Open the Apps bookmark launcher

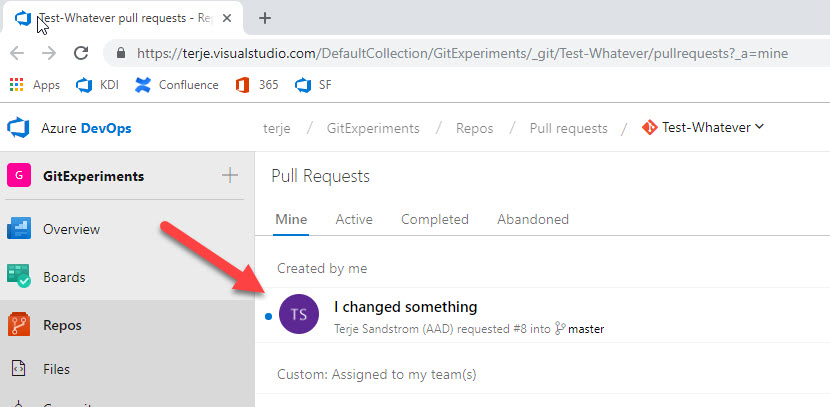pyautogui.click(x=35, y=85)
